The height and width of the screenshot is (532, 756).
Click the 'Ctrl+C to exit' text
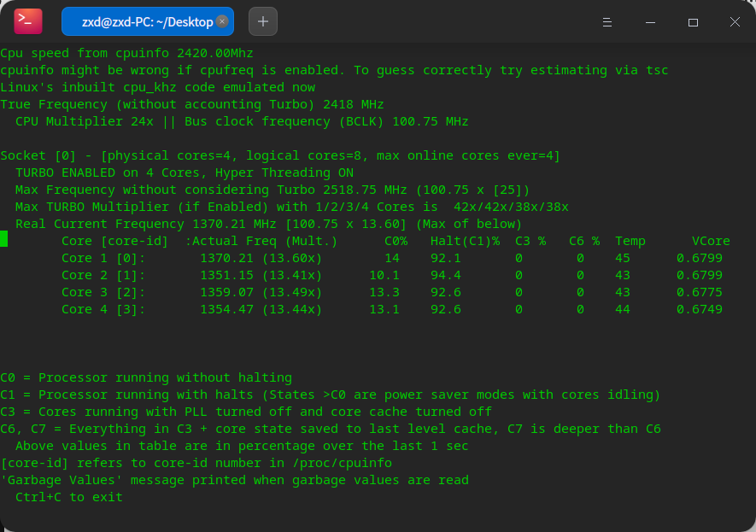(x=69, y=497)
